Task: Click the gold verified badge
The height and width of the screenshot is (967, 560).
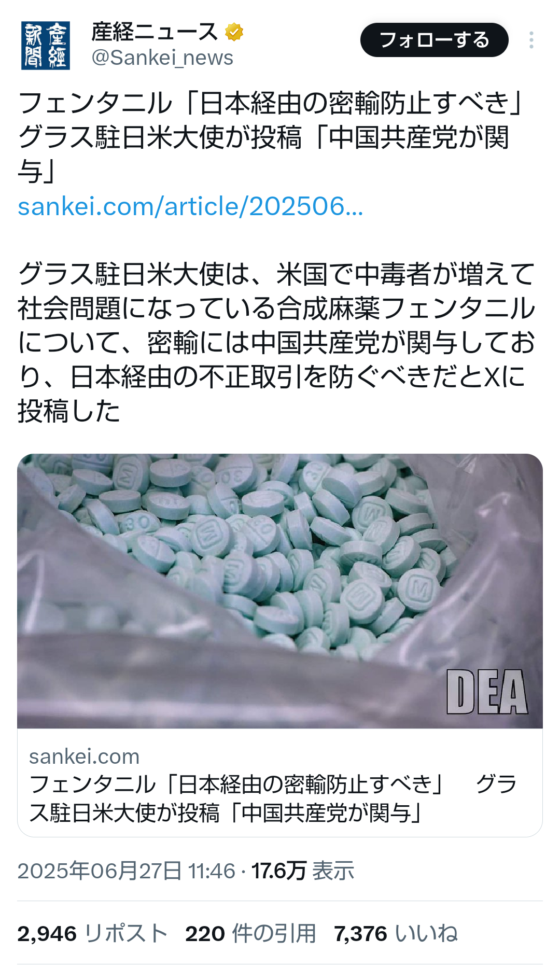Action: point(234,32)
